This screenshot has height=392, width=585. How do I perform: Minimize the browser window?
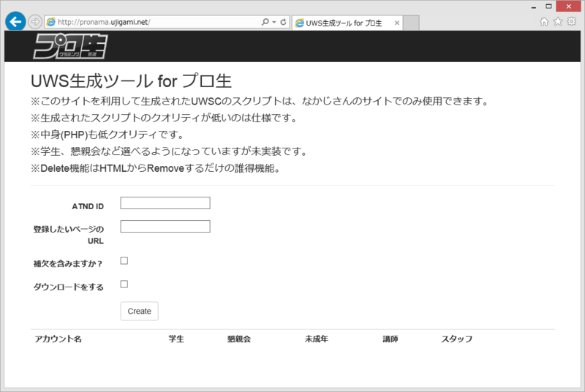coord(534,7)
